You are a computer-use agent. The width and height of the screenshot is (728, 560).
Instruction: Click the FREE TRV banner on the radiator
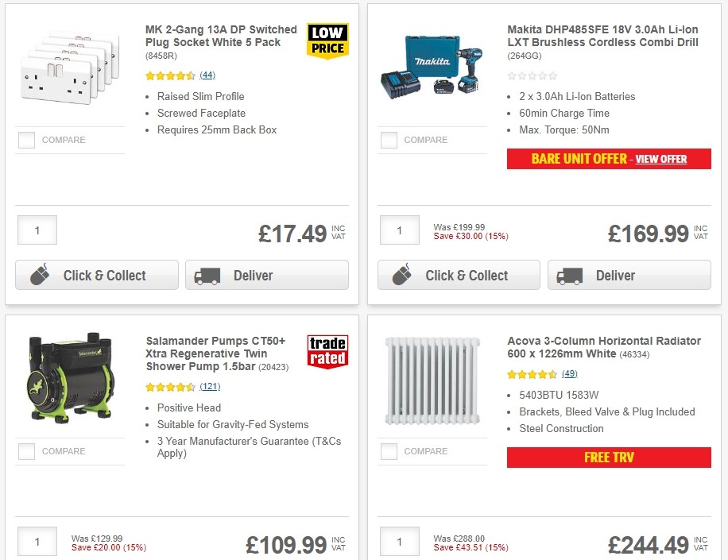pos(609,458)
